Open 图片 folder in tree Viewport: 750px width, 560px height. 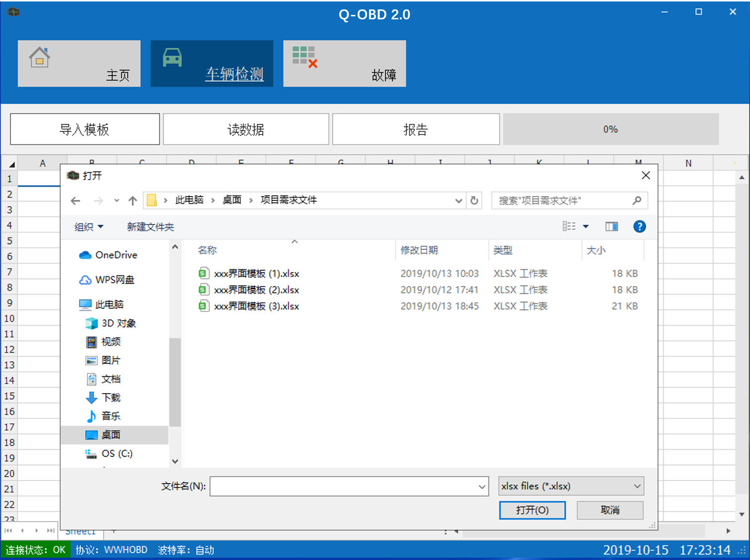point(103,360)
